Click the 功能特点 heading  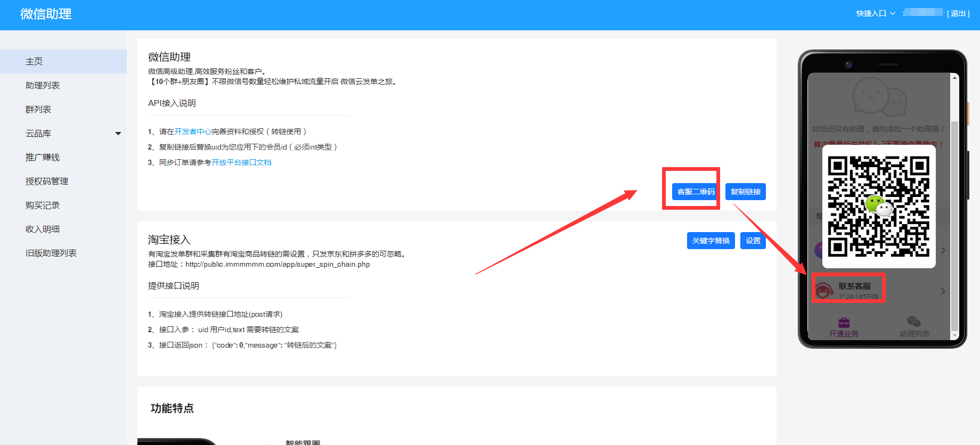(172, 408)
